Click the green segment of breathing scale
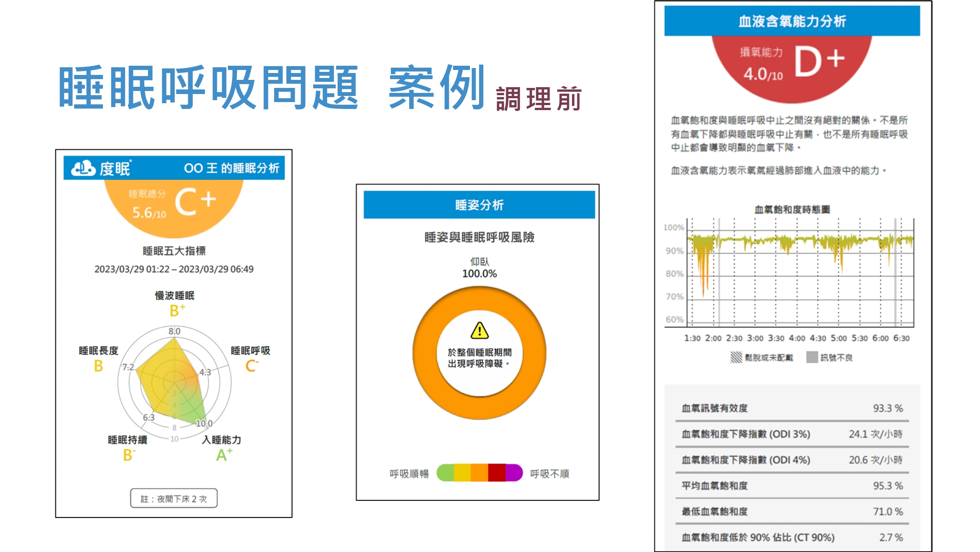Screen dimensions: 980x552 [x=445, y=473]
